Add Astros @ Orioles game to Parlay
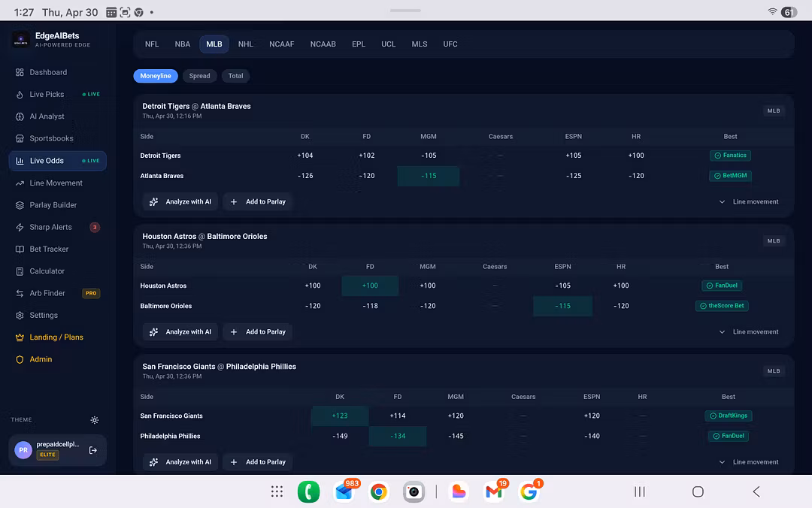812x508 pixels. tap(258, 332)
